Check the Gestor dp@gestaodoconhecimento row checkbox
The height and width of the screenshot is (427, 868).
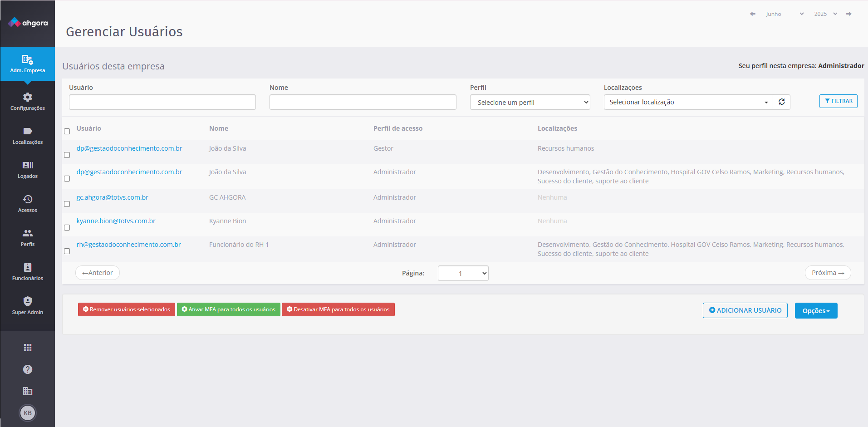(x=67, y=155)
